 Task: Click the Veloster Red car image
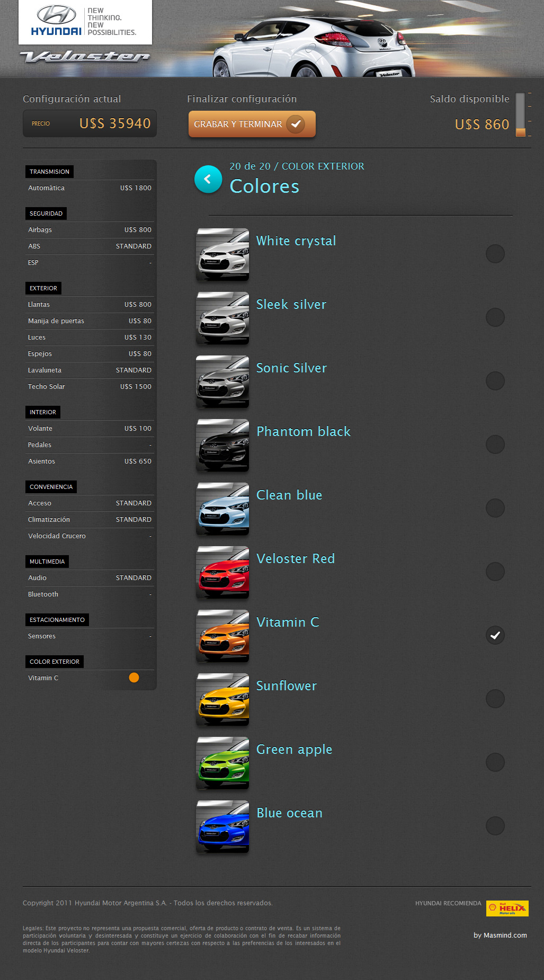pyautogui.click(x=222, y=572)
